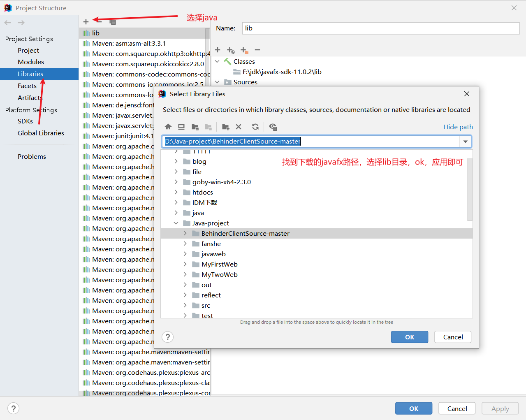Click the Copy library icon above the list
This screenshot has width=526, height=420.
pos(112,22)
